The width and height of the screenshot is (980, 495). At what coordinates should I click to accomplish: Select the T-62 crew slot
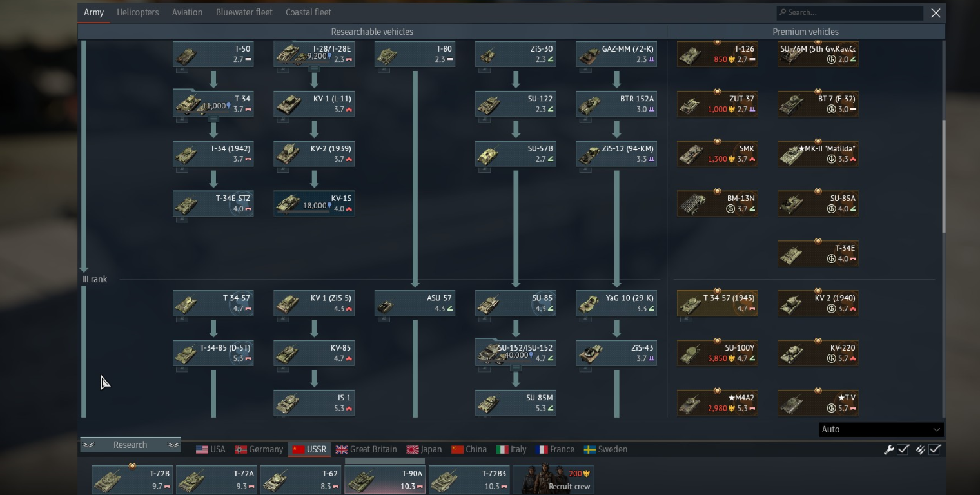[x=300, y=479]
